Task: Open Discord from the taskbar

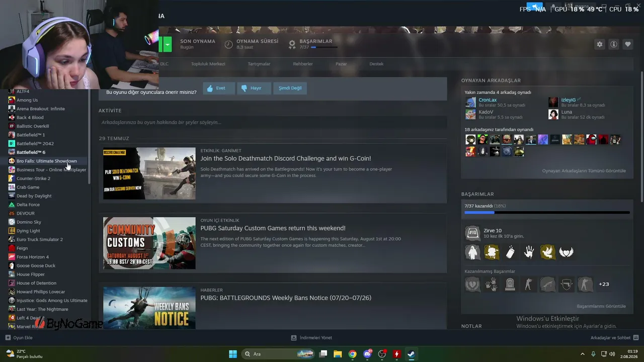Action: pos(367,354)
